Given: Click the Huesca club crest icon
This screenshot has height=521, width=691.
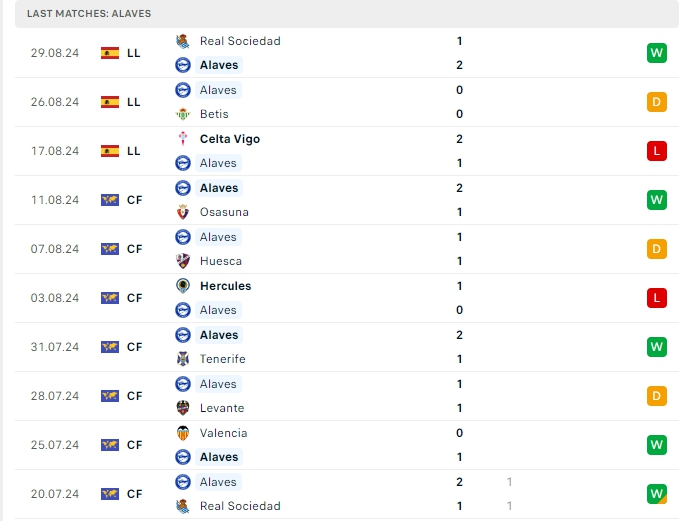Looking at the screenshot, I should 183,261.
